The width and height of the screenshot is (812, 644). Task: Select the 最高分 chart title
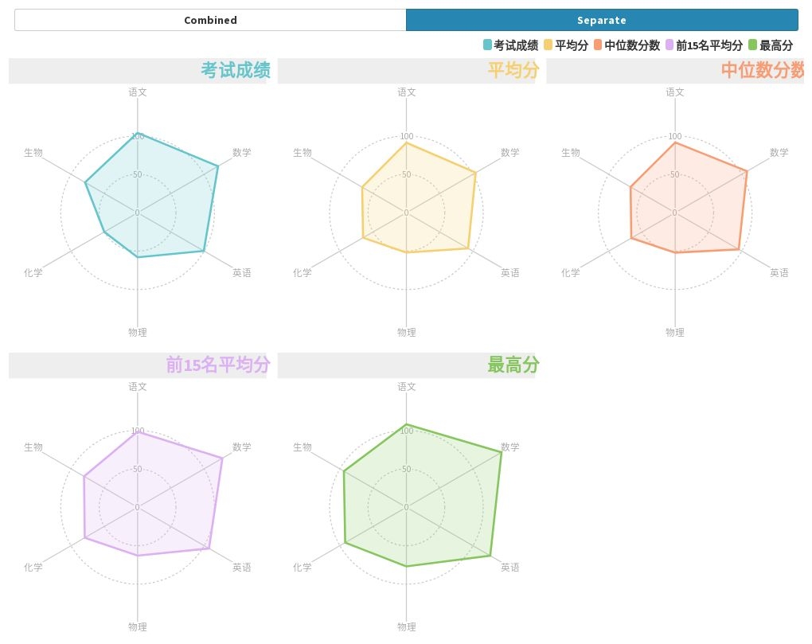coord(513,365)
